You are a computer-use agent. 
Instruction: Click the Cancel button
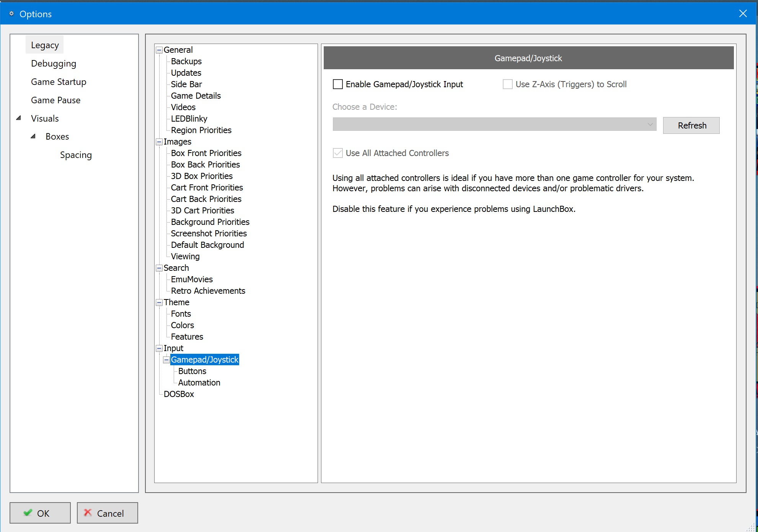(x=108, y=513)
